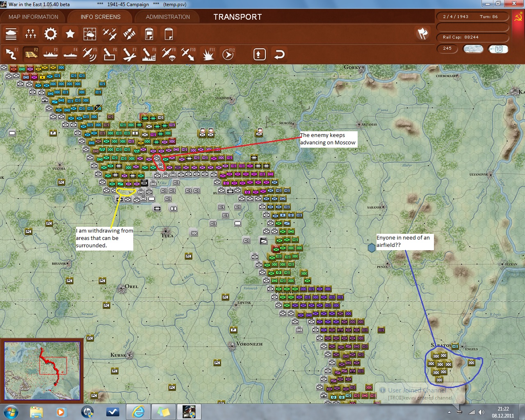Image resolution: width=525 pixels, height=420 pixels.
Task: Open Internet Explorer from the taskbar
Action: [138, 411]
